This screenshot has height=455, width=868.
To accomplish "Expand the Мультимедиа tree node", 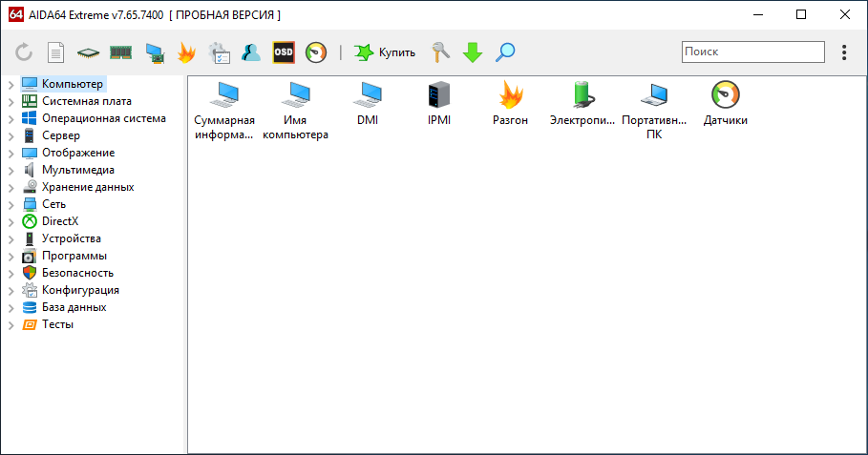I will point(11,171).
